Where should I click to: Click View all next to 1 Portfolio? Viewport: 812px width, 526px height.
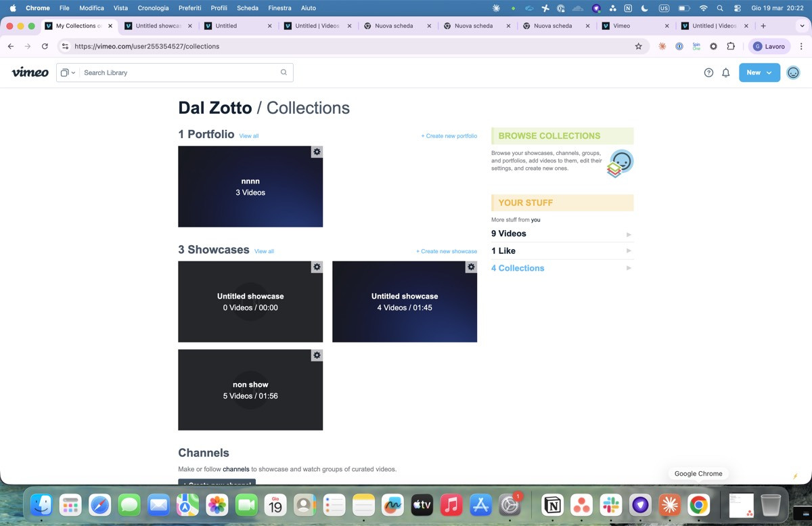(x=249, y=136)
